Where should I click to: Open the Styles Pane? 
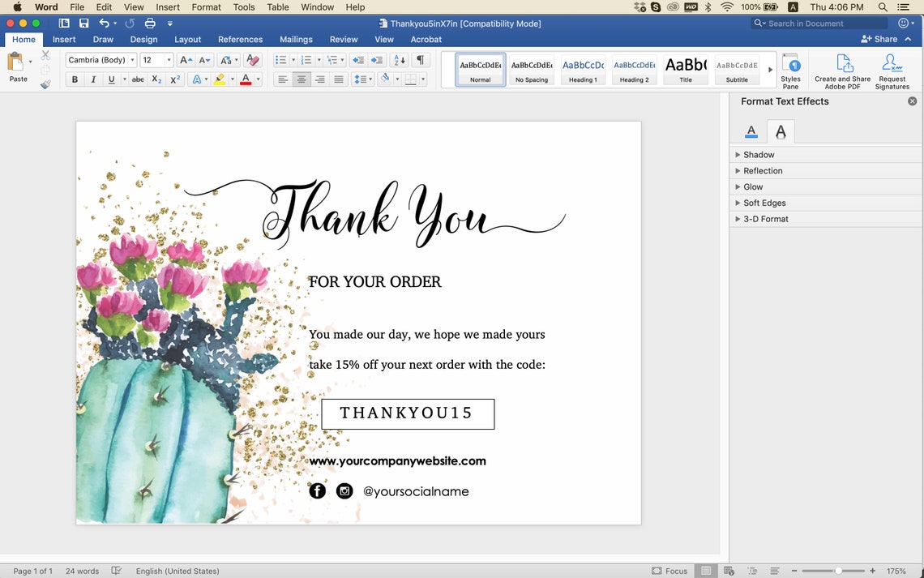pos(790,71)
